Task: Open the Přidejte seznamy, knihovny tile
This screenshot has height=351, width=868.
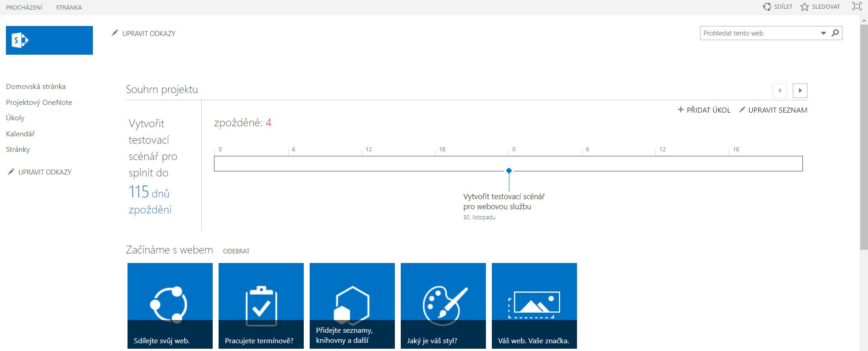Action: [x=352, y=306]
